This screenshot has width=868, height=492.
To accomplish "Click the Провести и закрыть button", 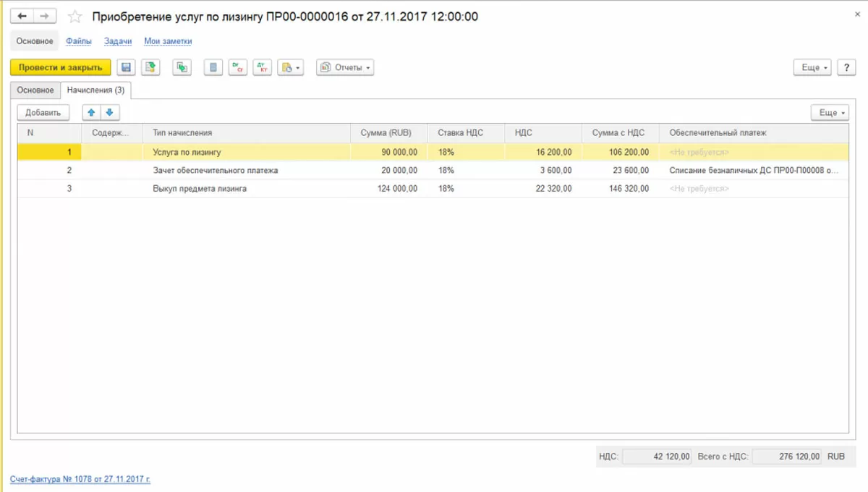I will [x=61, y=67].
